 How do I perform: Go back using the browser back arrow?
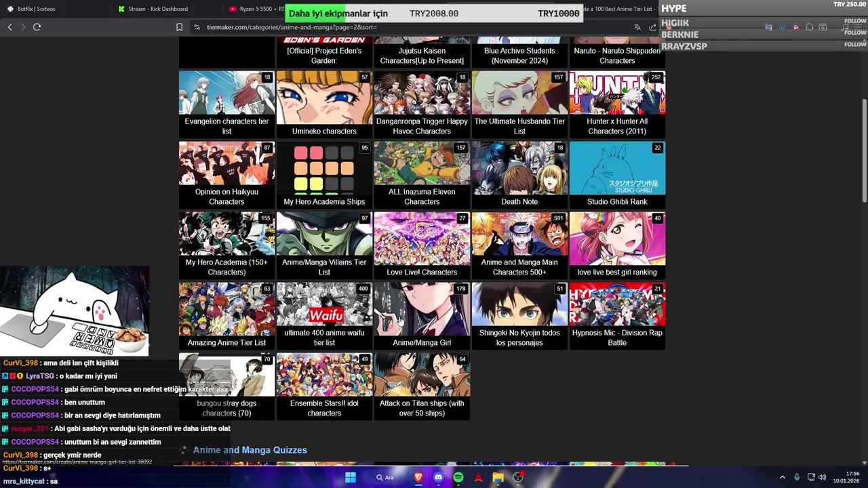(x=9, y=27)
